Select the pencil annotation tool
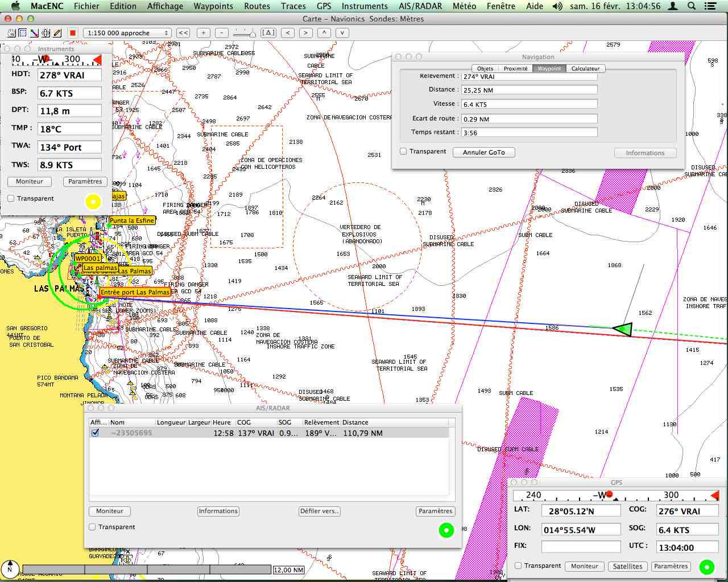Screen dimensions: 728x582 pos(57,33)
